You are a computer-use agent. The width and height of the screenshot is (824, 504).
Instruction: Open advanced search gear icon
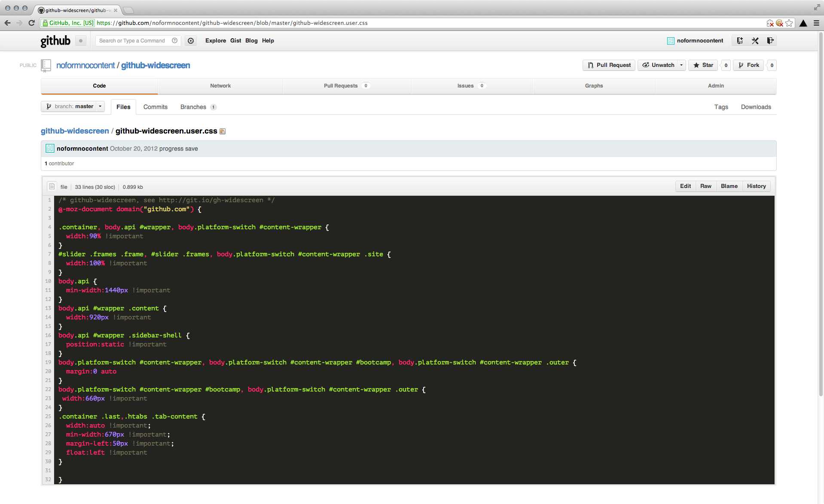tap(191, 41)
